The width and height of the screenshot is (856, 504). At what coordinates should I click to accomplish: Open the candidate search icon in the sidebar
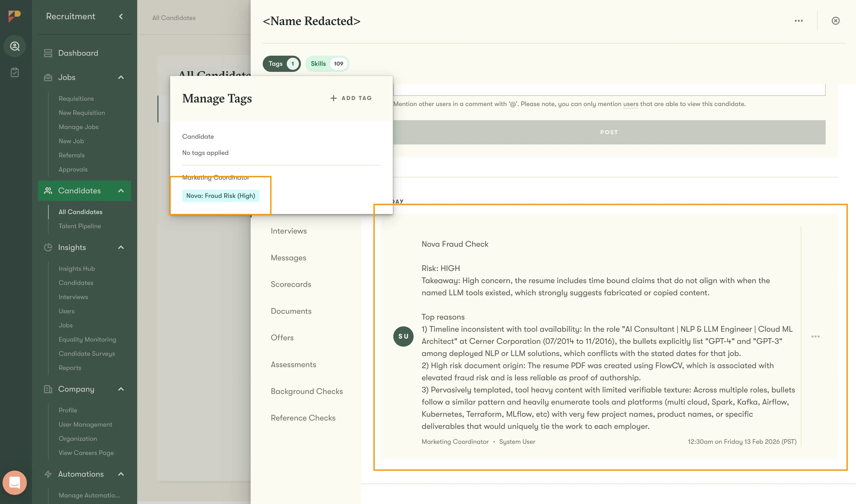15,46
